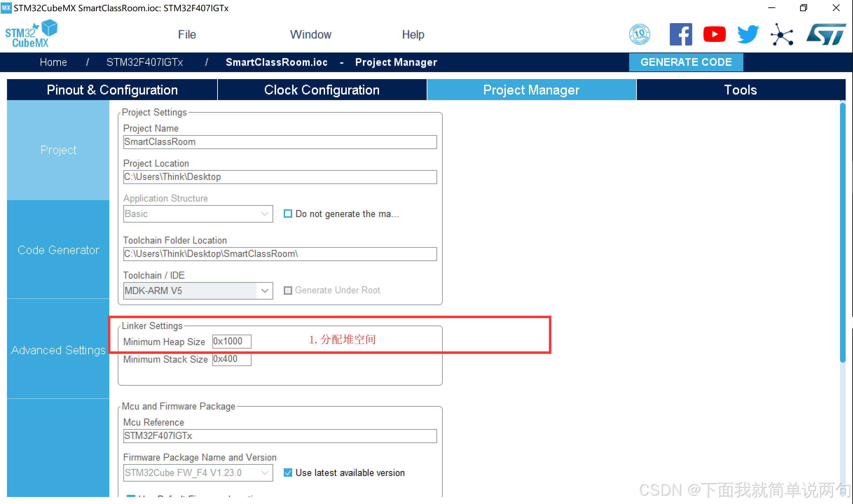The width and height of the screenshot is (853, 504).
Task: Open the Facebook icon link
Action: [x=680, y=34]
